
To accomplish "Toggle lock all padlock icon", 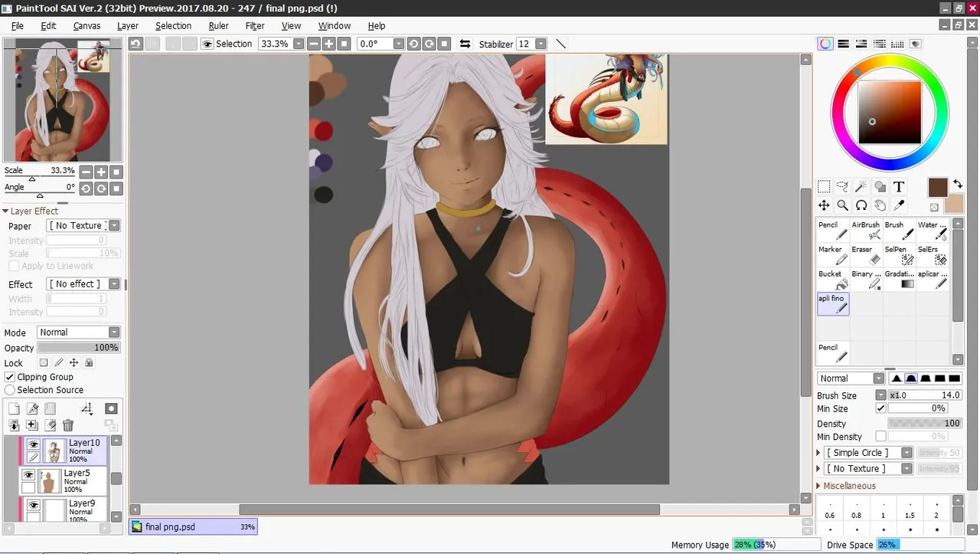I will point(89,363).
